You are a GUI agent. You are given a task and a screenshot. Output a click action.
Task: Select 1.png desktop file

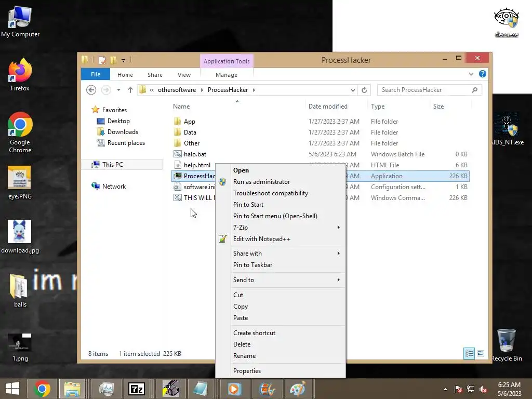pyautogui.click(x=20, y=347)
